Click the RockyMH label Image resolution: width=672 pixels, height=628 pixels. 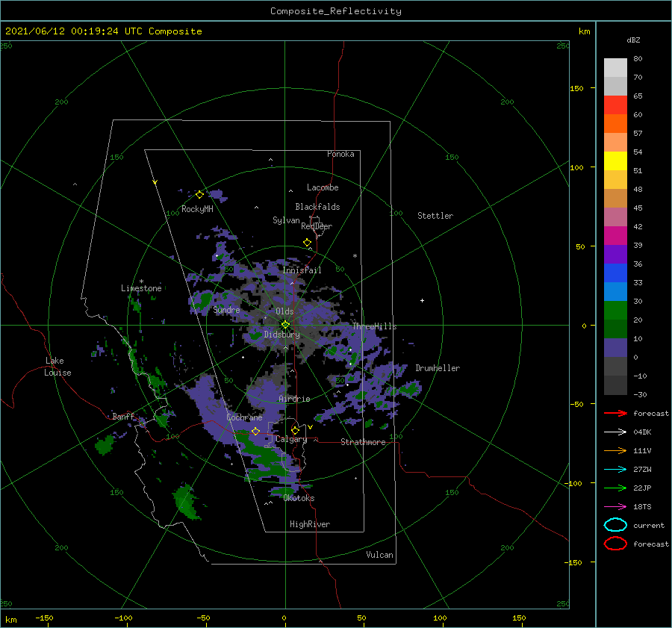pyautogui.click(x=197, y=209)
